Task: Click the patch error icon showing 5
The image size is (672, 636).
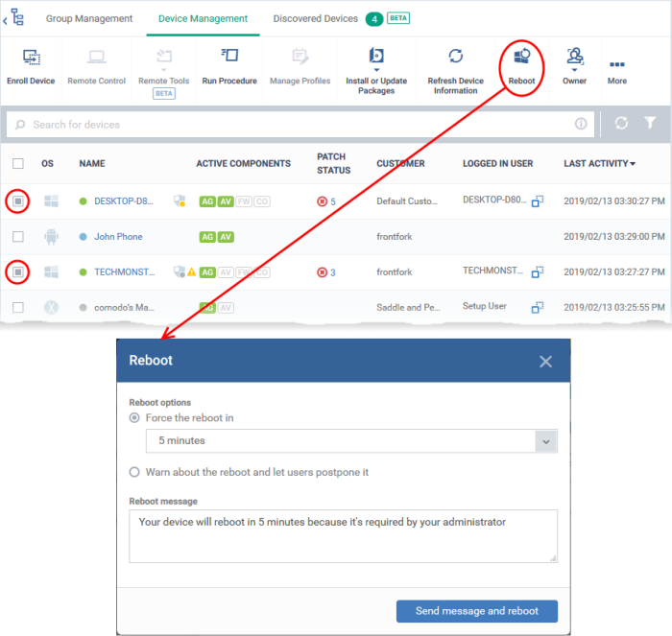Action: (322, 201)
